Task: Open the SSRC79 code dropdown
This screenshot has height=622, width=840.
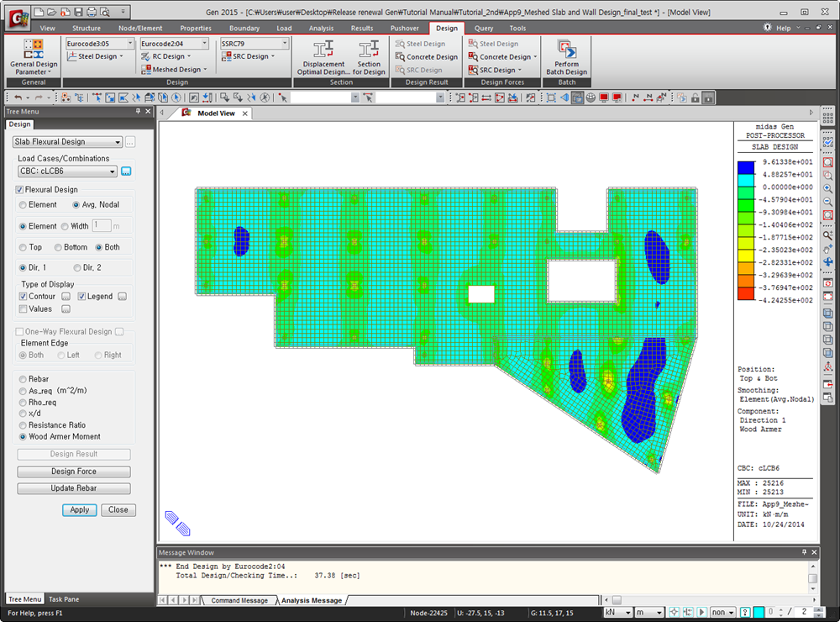Action: tap(255, 44)
